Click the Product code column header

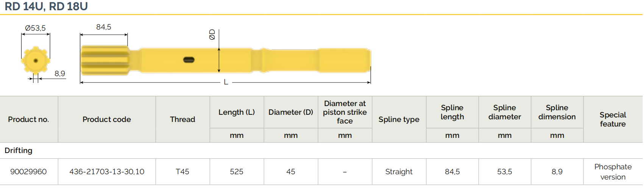(107, 119)
